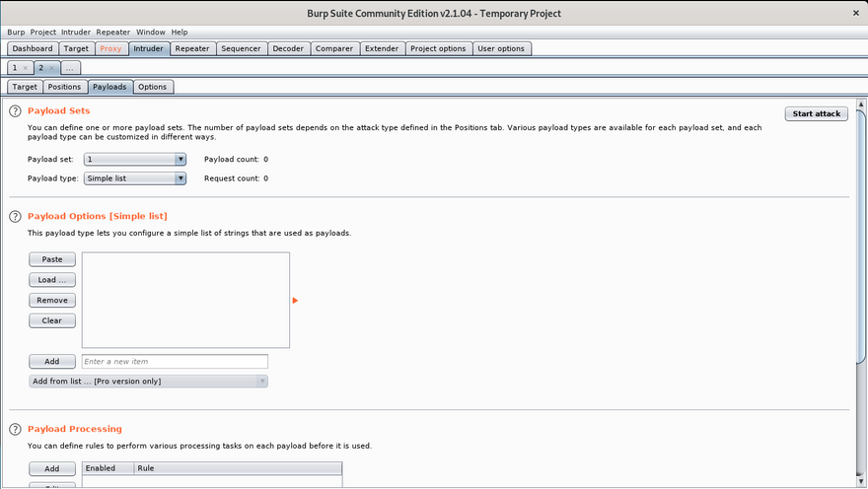This screenshot has height=489, width=868.
Task: Open the Repeater menu
Action: point(112,33)
